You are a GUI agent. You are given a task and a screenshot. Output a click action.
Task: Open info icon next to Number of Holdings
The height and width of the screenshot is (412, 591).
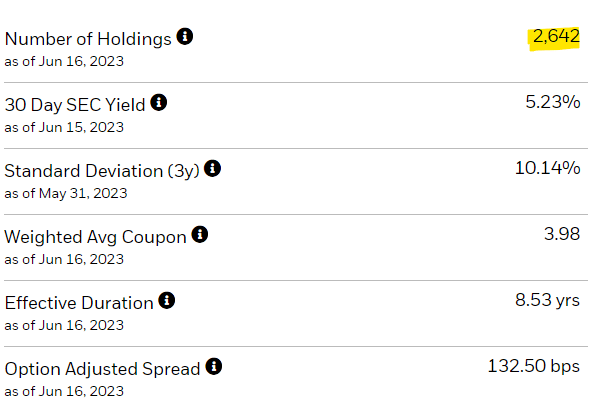pos(185,37)
